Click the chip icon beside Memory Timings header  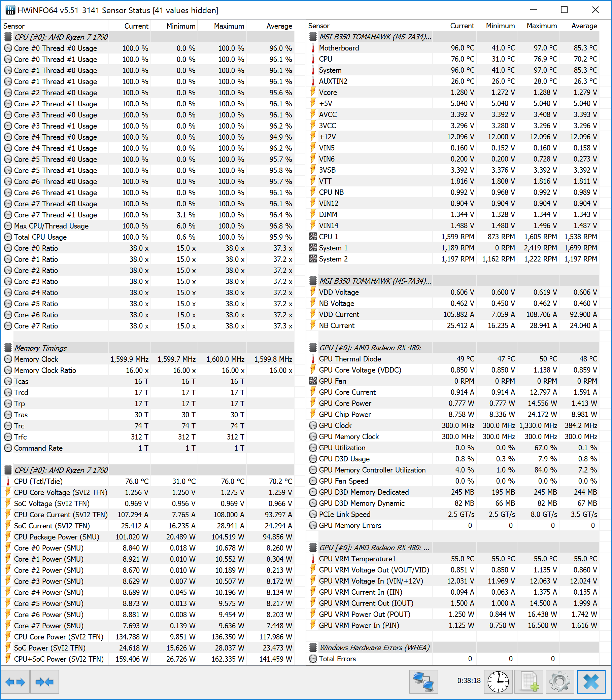pos(8,348)
